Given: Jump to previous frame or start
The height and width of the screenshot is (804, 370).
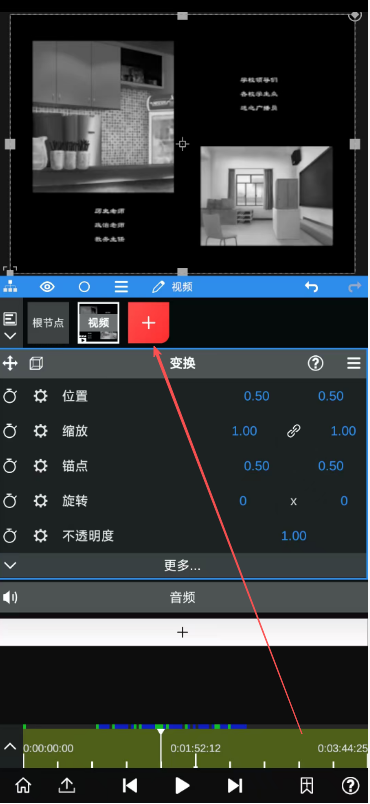Looking at the screenshot, I should coord(130,785).
